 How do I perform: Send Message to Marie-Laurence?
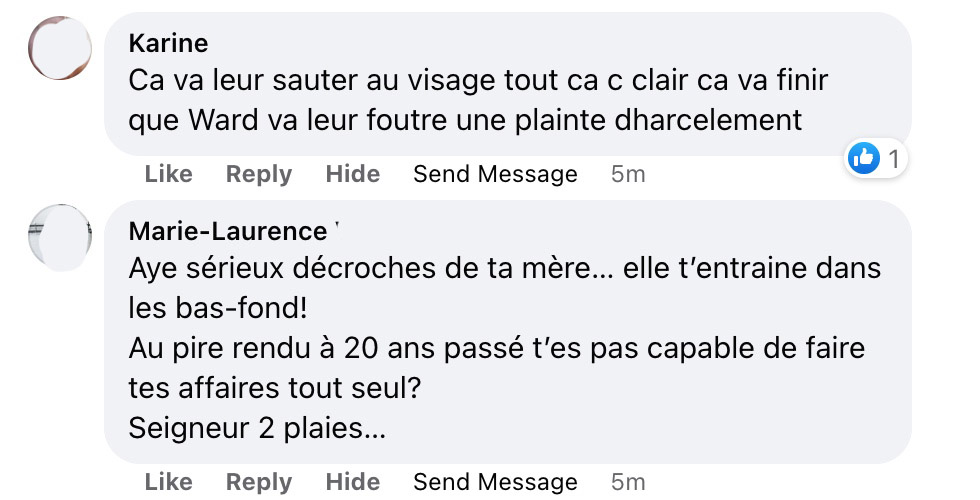coord(496,482)
